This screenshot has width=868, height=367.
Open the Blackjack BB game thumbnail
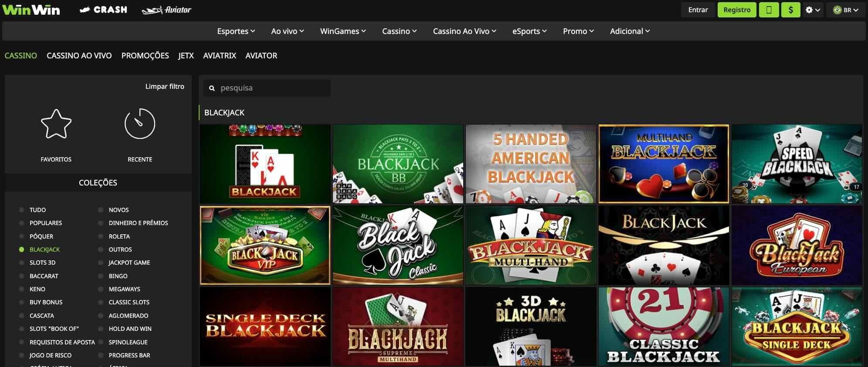point(398,164)
